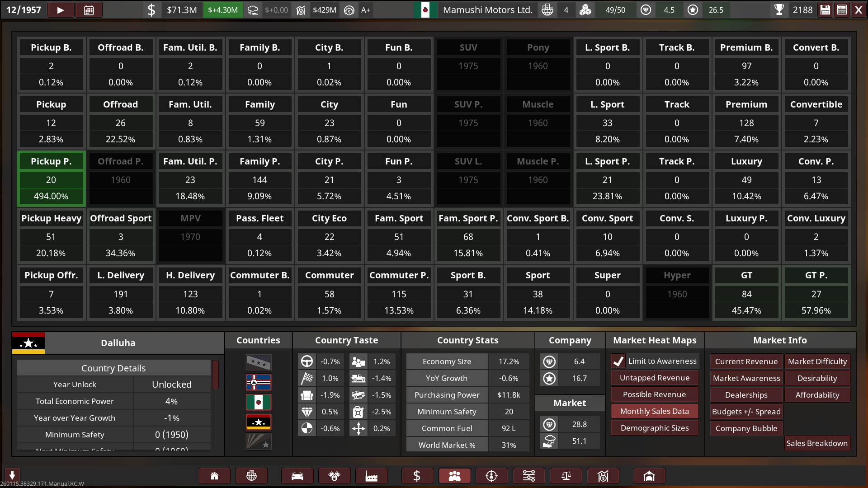Open the home screen from bottom toolbar
This screenshot has width=868, height=488.
tap(214, 476)
